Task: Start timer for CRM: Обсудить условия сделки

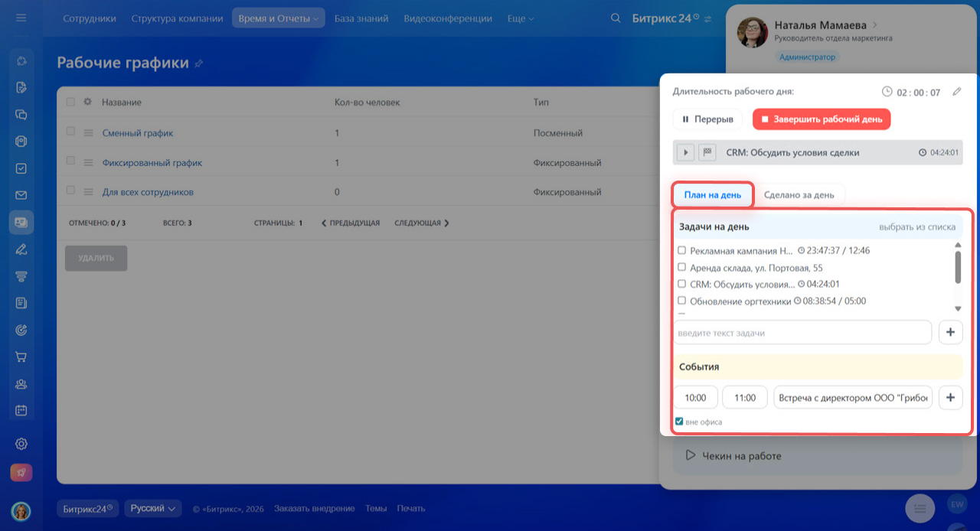Action: click(686, 152)
